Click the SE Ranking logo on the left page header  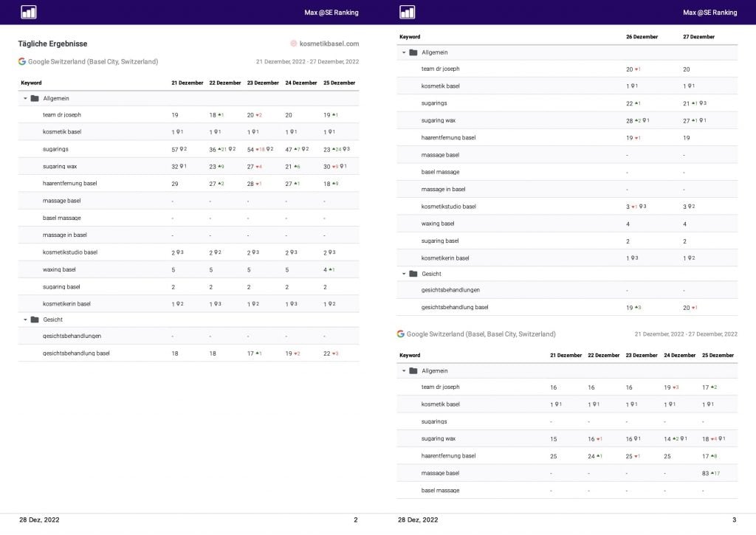[x=29, y=12]
